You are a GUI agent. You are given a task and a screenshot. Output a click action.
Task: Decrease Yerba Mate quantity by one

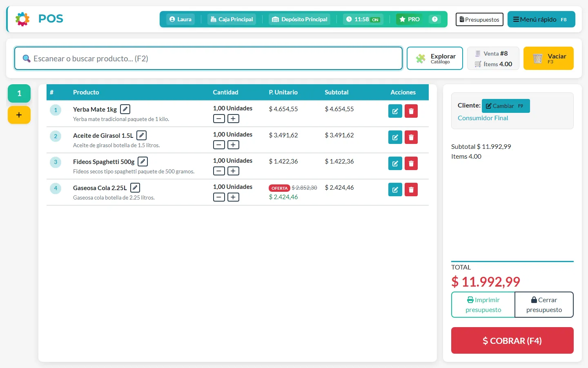point(219,119)
